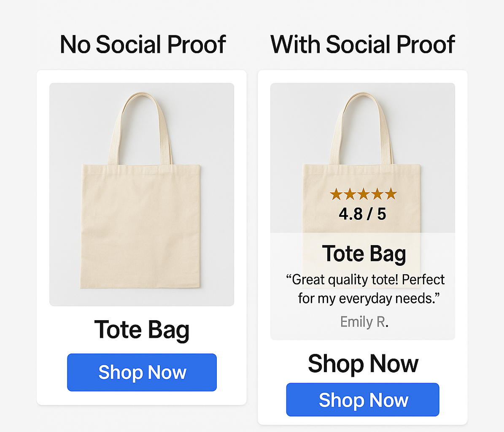
Task: Select the middle star of the five-star rating
Action: pos(364,194)
